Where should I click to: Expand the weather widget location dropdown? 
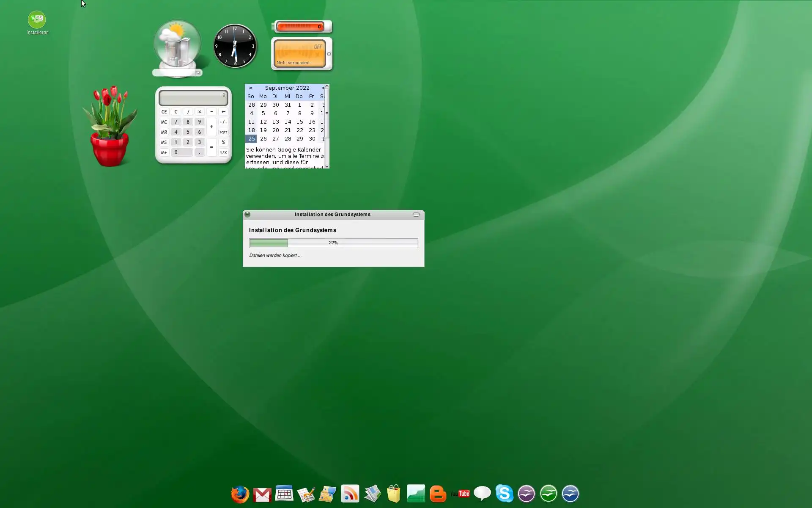point(198,73)
